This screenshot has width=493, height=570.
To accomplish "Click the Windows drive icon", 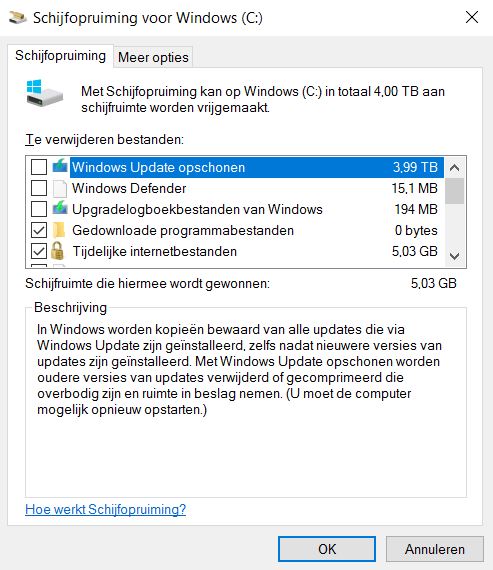I will (x=45, y=93).
